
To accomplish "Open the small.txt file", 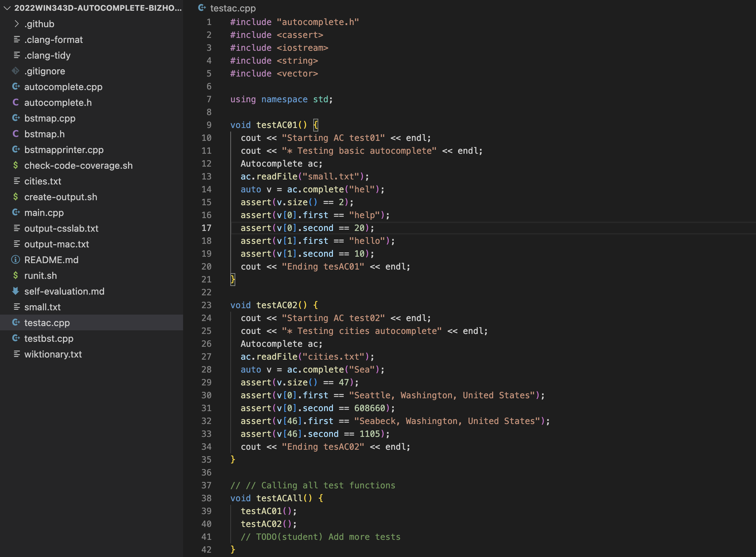I will click(42, 307).
